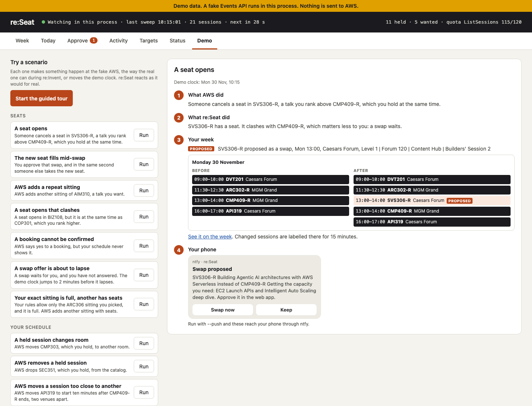Image resolution: width=532 pixels, height=406 pixels.
Task: Click the proposed SVS306-R row in After
Action: pyautogui.click(x=432, y=200)
